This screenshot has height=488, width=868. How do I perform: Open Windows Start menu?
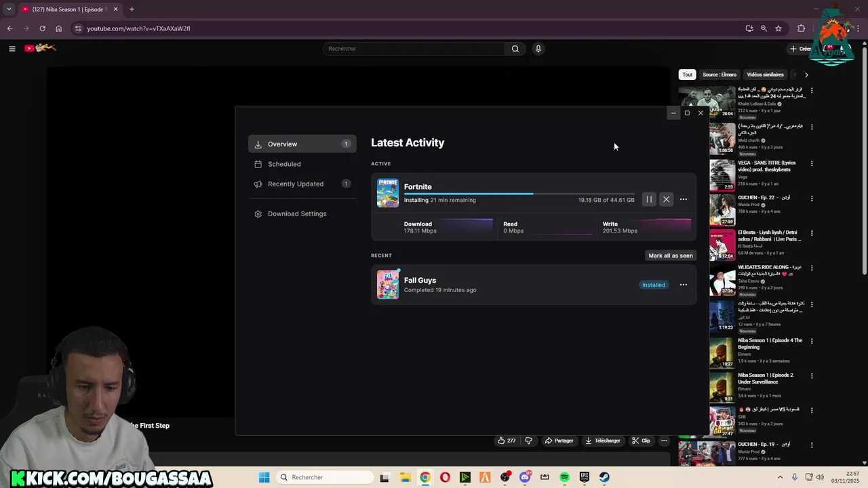click(x=264, y=477)
